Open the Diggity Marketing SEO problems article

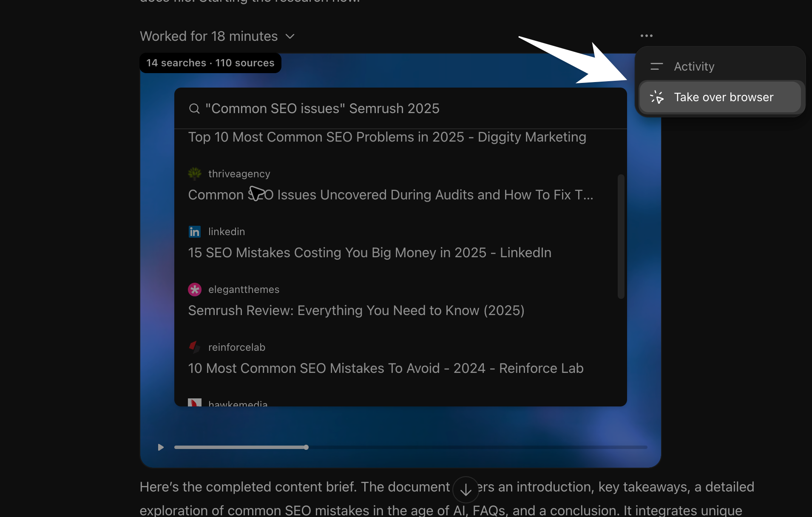click(x=387, y=137)
